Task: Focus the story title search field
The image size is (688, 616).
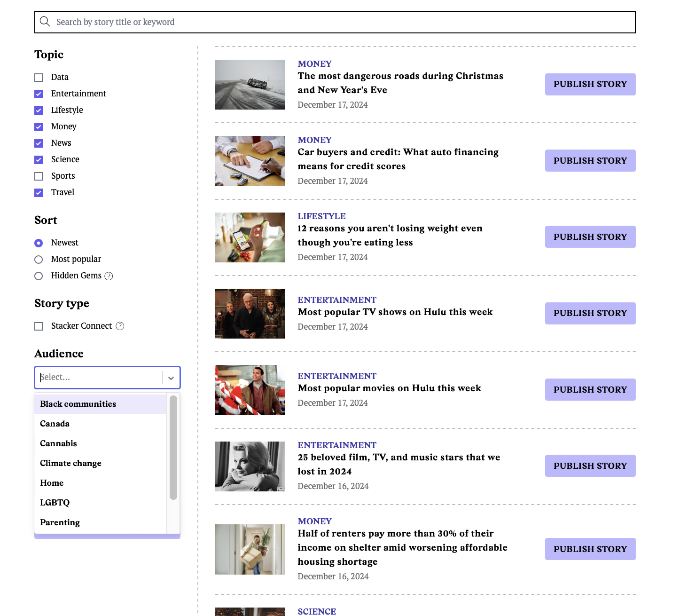Action: 335,22
